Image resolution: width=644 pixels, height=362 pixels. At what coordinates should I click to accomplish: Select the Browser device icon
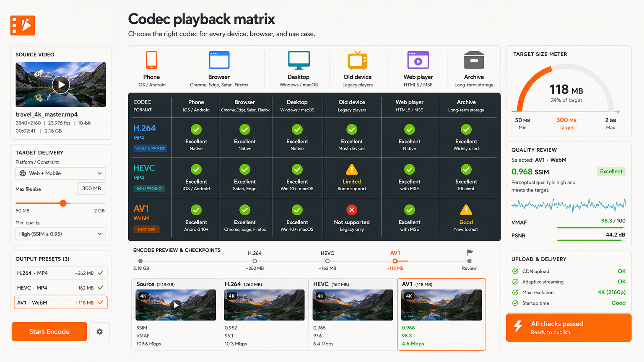(219, 60)
